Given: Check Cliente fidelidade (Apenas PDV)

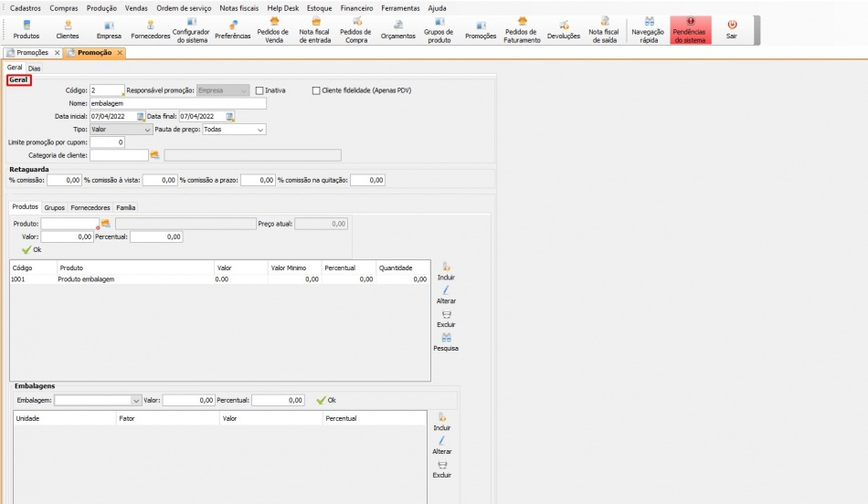Looking at the screenshot, I should tap(316, 90).
